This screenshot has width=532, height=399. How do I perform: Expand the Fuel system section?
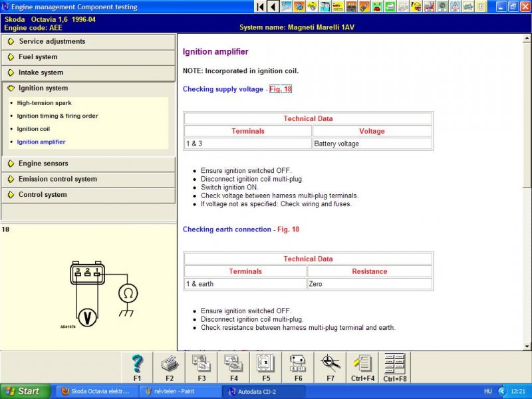click(x=88, y=57)
